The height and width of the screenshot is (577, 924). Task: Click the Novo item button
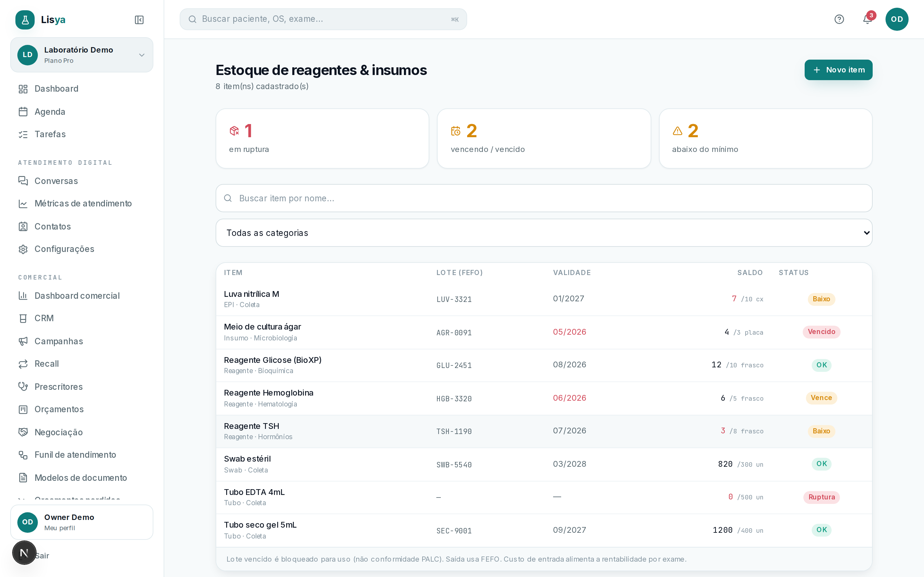point(838,70)
